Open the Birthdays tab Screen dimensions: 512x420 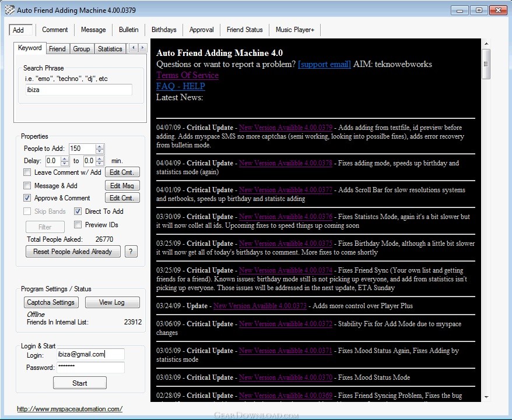164,30
